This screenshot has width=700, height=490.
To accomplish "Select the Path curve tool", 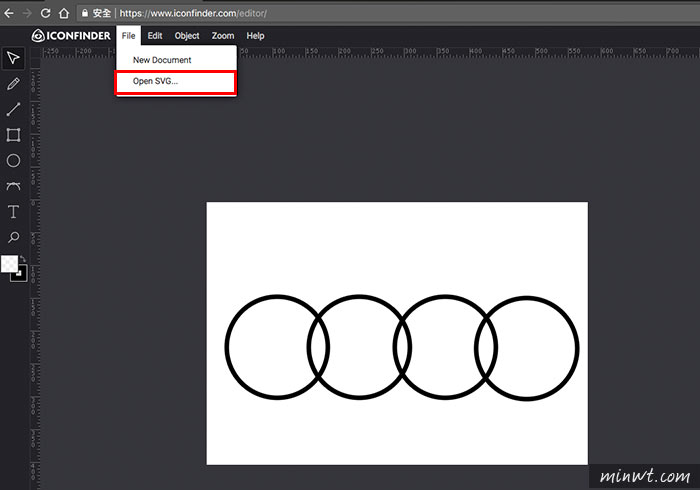I will coord(13,186).
